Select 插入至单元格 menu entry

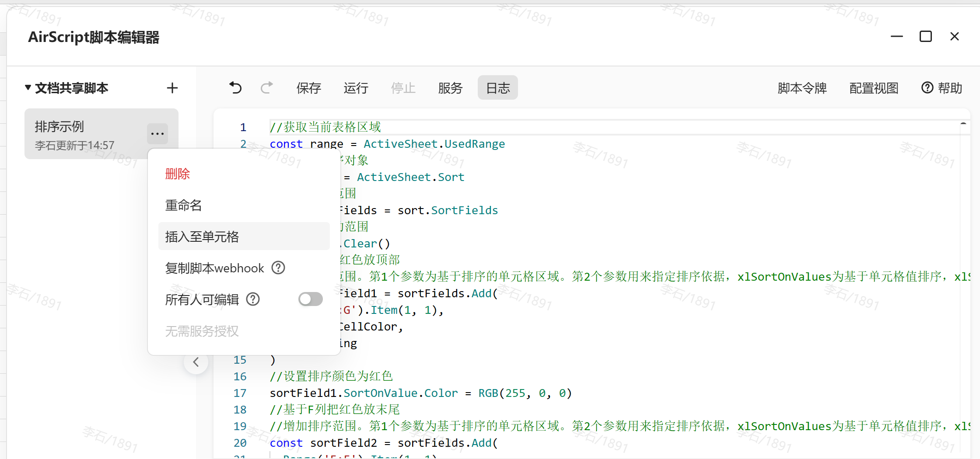[244, 236]
